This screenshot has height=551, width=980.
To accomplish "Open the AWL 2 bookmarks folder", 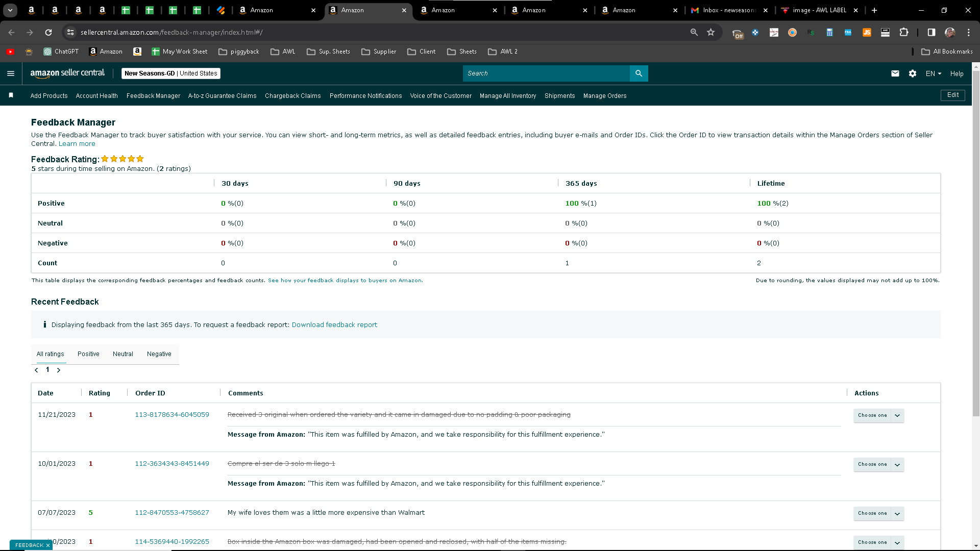I will [503, 52].
